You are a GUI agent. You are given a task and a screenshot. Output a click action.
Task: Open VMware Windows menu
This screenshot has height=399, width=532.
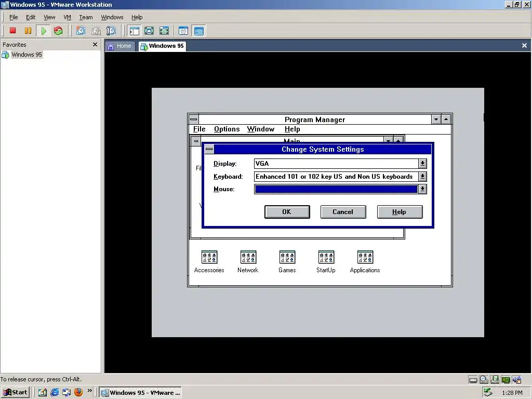pyautogui.click(x=112, y=17)
